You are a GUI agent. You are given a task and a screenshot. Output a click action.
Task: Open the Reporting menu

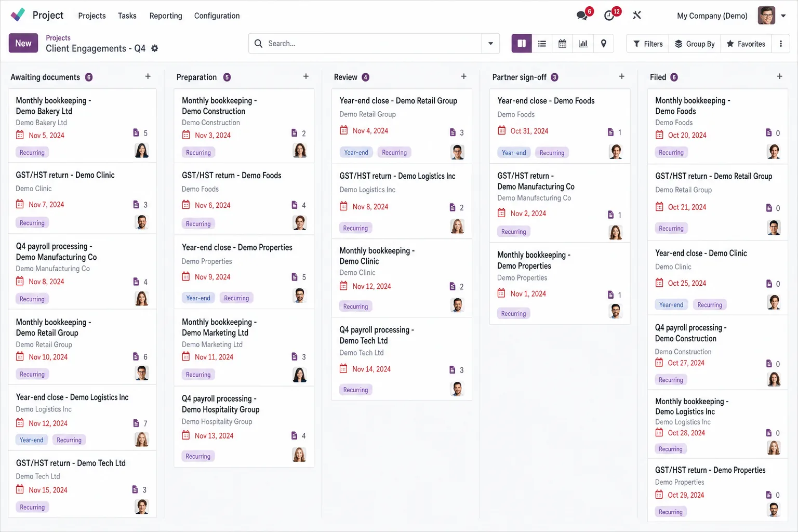(x=166, y=16)
